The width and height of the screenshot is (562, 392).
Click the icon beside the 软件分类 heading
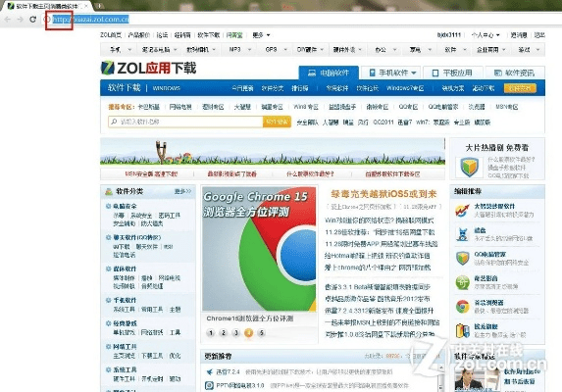[x=109, y=191]
